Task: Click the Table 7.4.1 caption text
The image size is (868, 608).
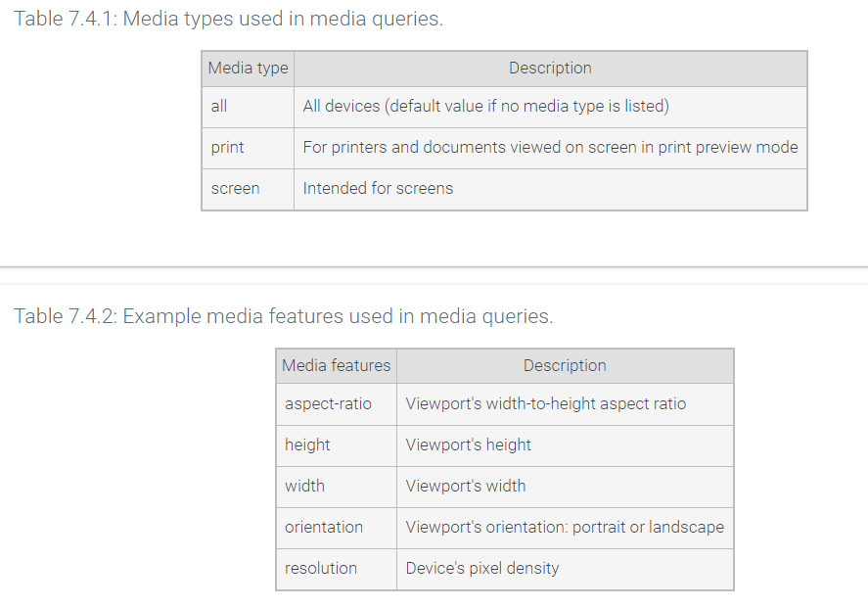Action: [228, 19]
